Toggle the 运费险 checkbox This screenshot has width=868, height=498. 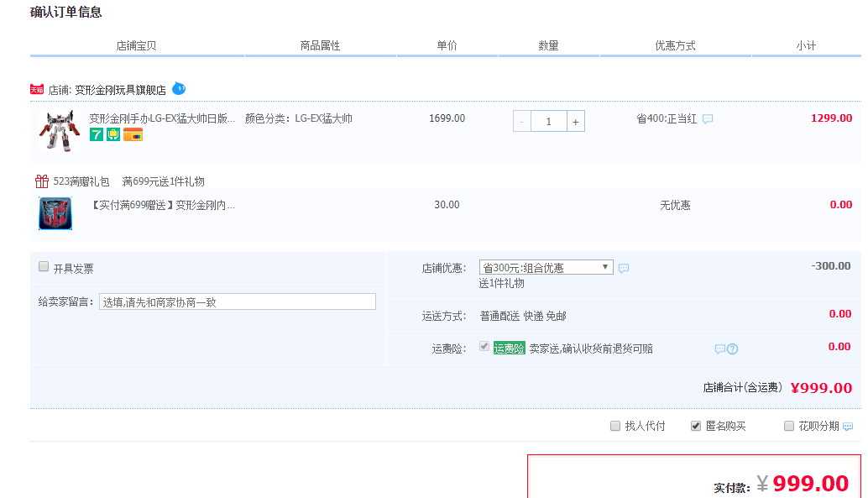pos(484,346)
